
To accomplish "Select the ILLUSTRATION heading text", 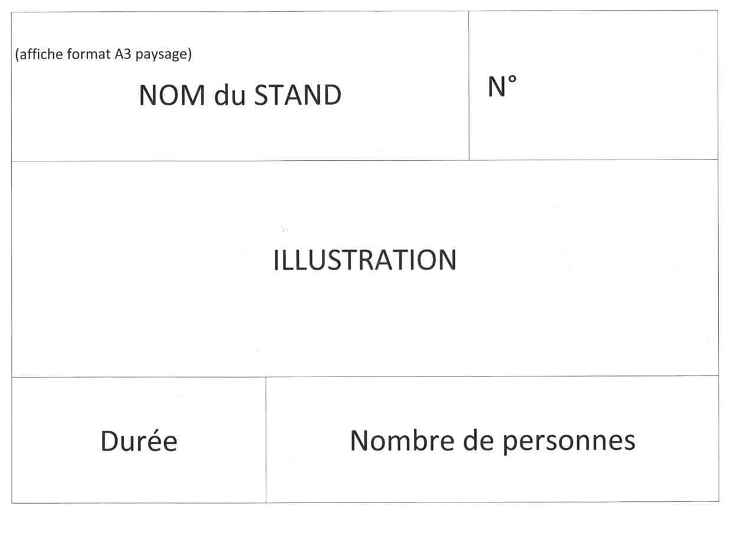I will click(365, 260).
